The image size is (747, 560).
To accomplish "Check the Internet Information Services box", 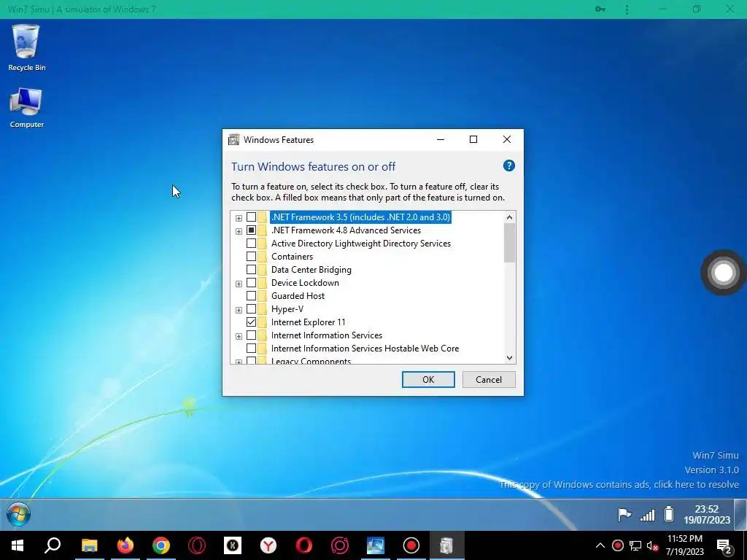I will 251,335.
